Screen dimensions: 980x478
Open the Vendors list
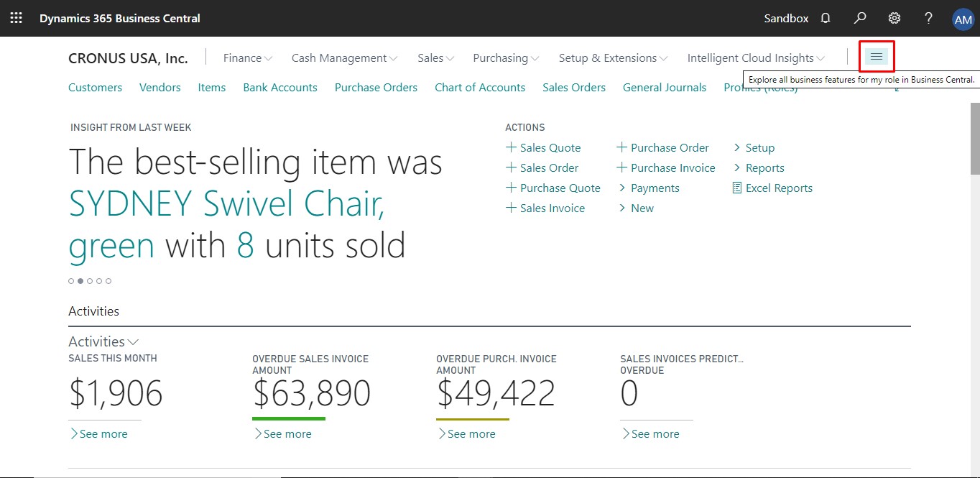(x=160, y=87)
